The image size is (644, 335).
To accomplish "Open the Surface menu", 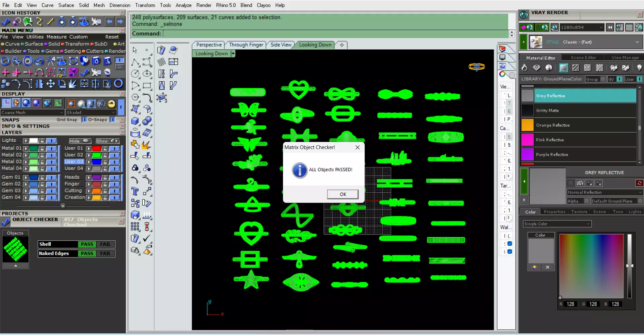I will coord(66,5).
